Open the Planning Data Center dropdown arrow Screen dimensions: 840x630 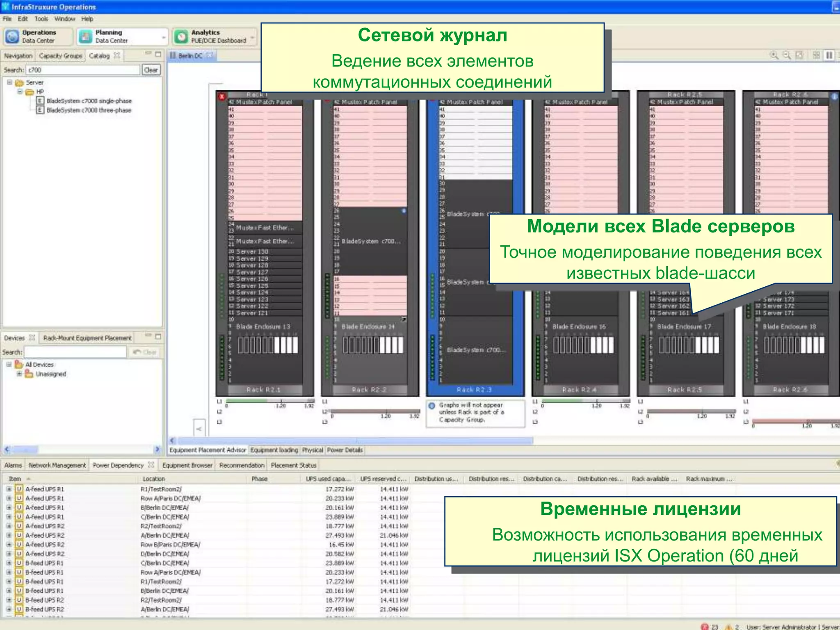[164, 37]
